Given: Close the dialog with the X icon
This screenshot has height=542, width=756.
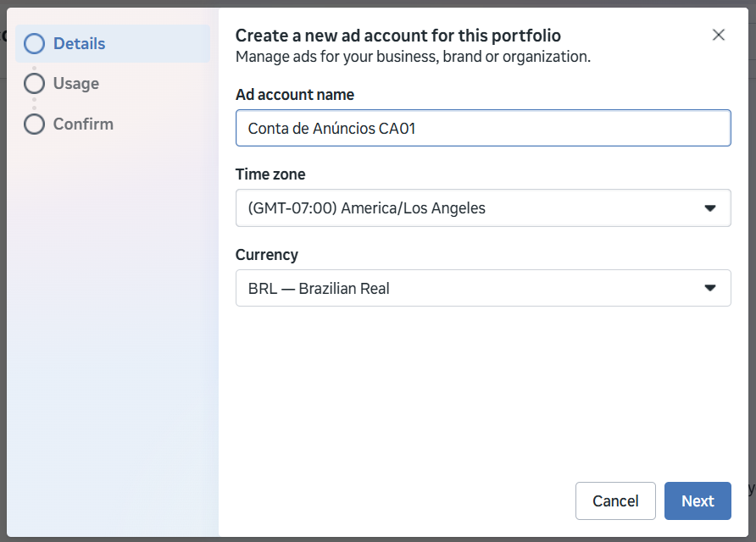Looking at the screenshot, I should [x=719, y=35].
